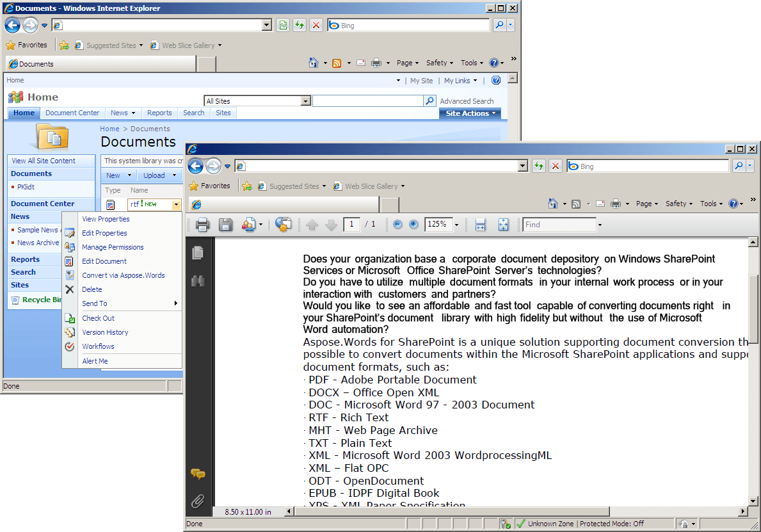Select Delete from the context menu
This screenshot has width=761, height=532.
(x=92, y=289)
